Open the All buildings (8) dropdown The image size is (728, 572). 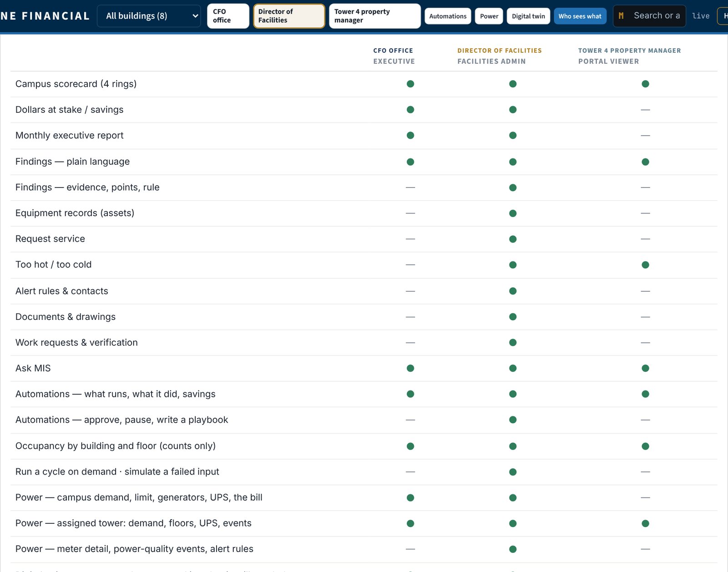(149, 16)
